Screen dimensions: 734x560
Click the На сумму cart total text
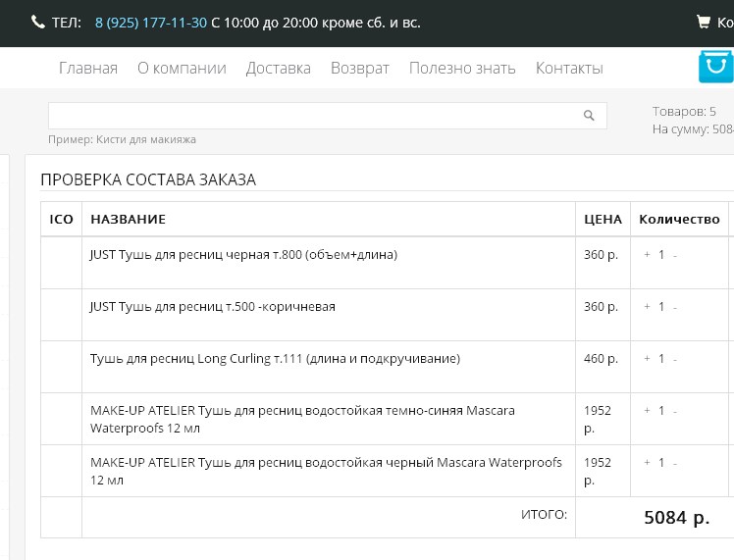click(x=693, y=129)
